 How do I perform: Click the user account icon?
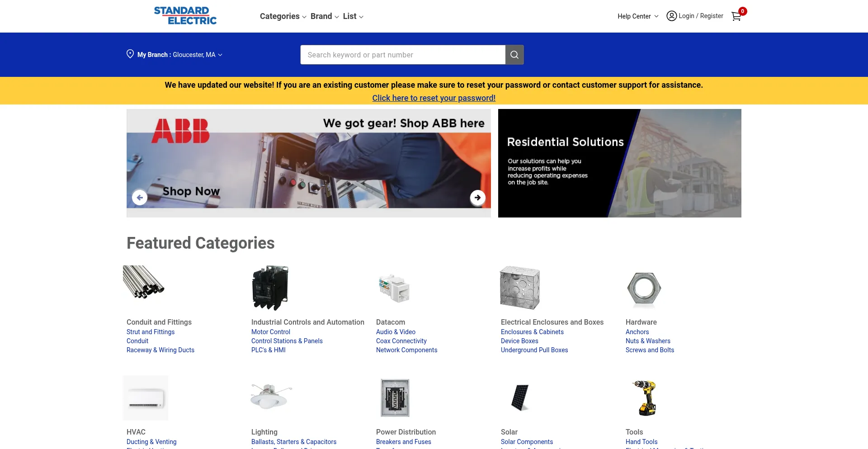[672, 16]
